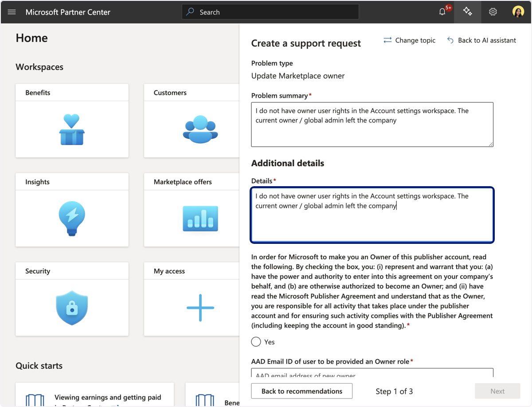The width and height of the screenshot is (532, 407).
Task: Toggle the AI assistant sparkle icon
Action: pos(467,12)
